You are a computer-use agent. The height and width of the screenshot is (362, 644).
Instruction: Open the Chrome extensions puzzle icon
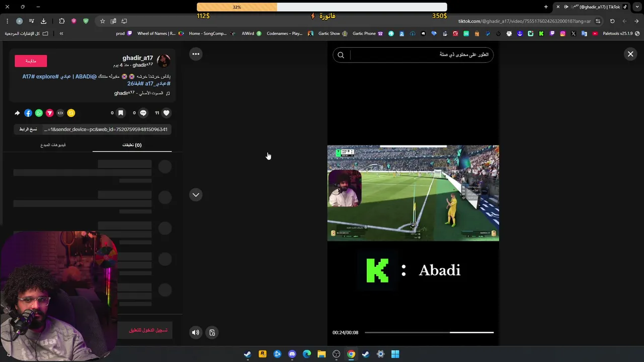pos(62,21)
